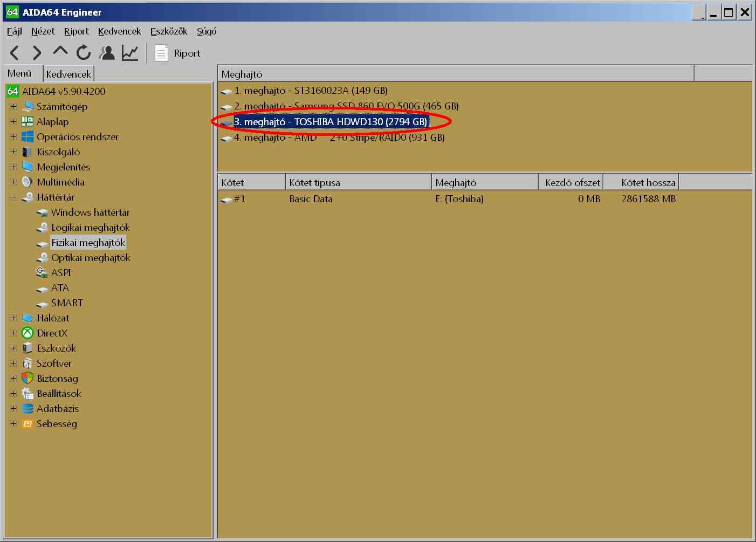Open the graph chart toolbar icon
The height and width of the screenshot is (542, 756).
click(x=130, y=53)
